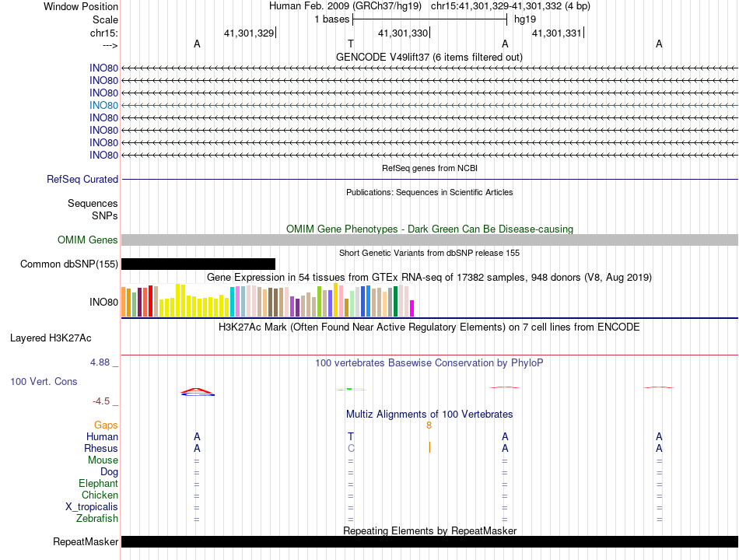This screenshot has width=739, height=560.
Task: Select the '1 bases' scale text
Action: tap(332, 19)
